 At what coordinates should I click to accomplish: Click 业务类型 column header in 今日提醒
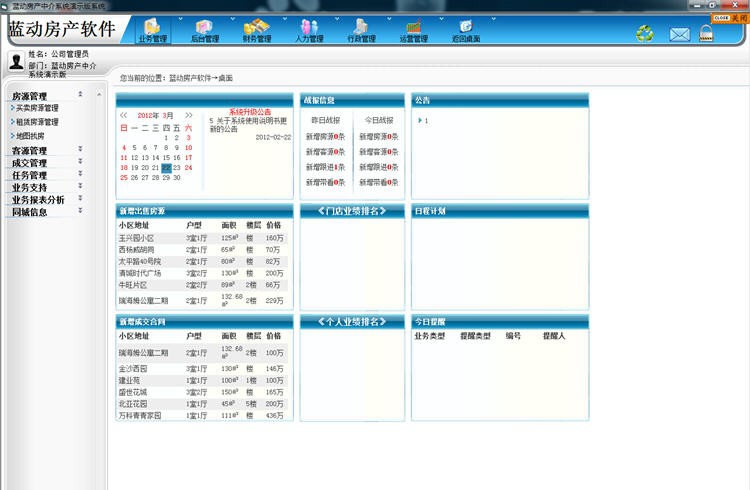click(430, 336)
